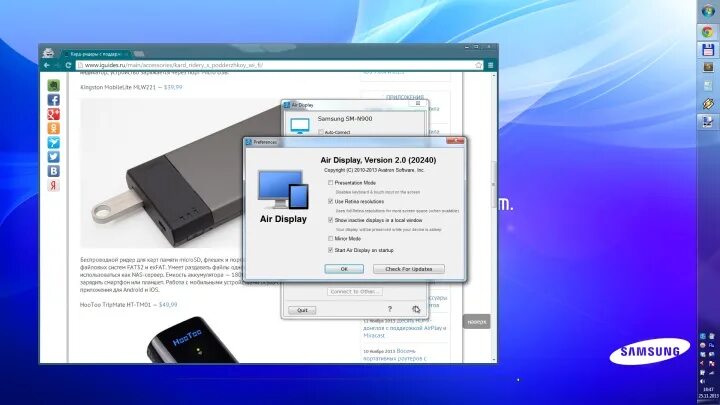Share page on Facebook
Image resolution: width=720 pixels, height=405 pixels.
(x=53, y=100)
